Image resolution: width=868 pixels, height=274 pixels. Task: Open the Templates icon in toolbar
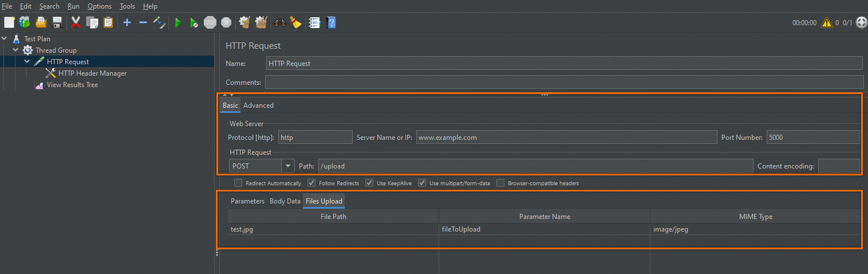click(x=25, y=22)
